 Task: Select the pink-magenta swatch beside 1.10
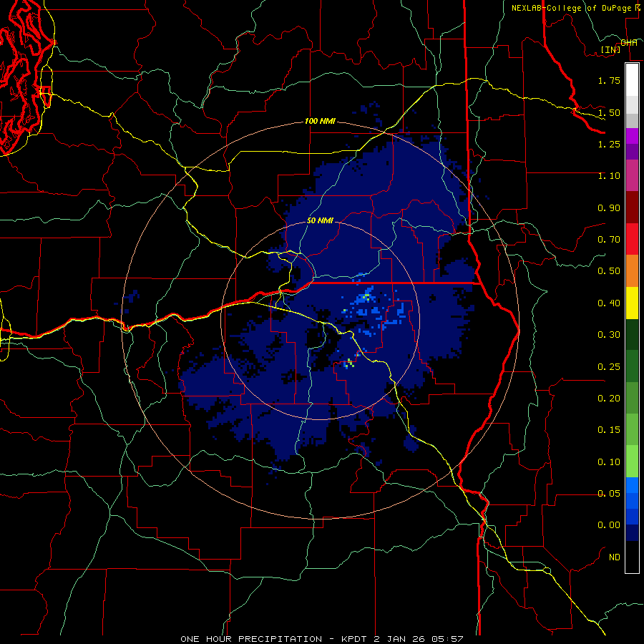(632, 176)
